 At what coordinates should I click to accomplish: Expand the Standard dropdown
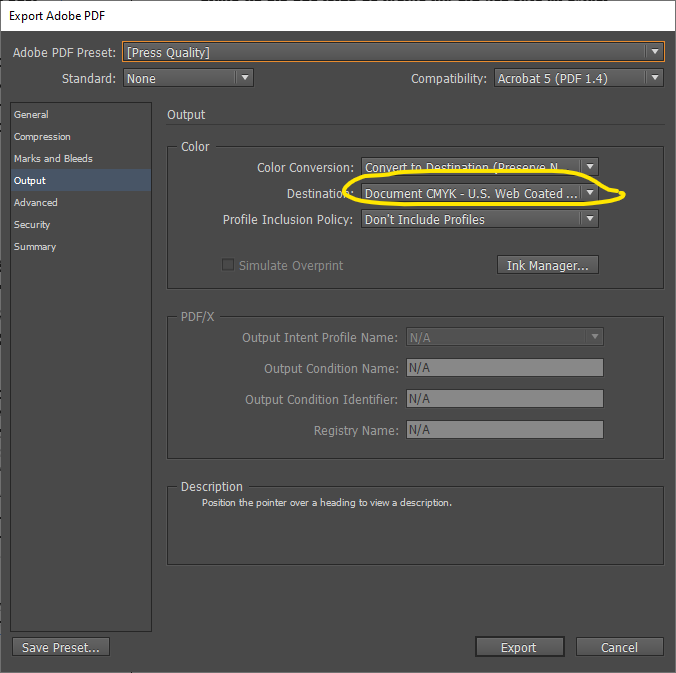[x=188, y=78]
